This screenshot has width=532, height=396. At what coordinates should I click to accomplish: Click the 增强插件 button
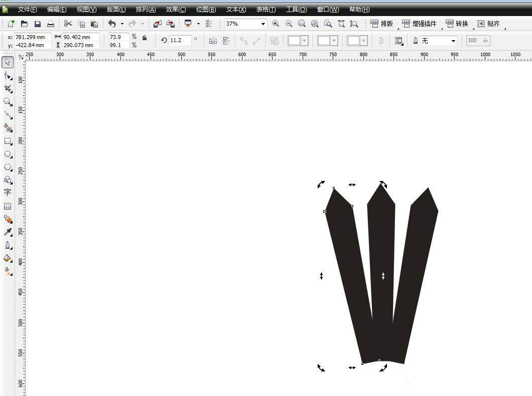(x=420, y=24)
